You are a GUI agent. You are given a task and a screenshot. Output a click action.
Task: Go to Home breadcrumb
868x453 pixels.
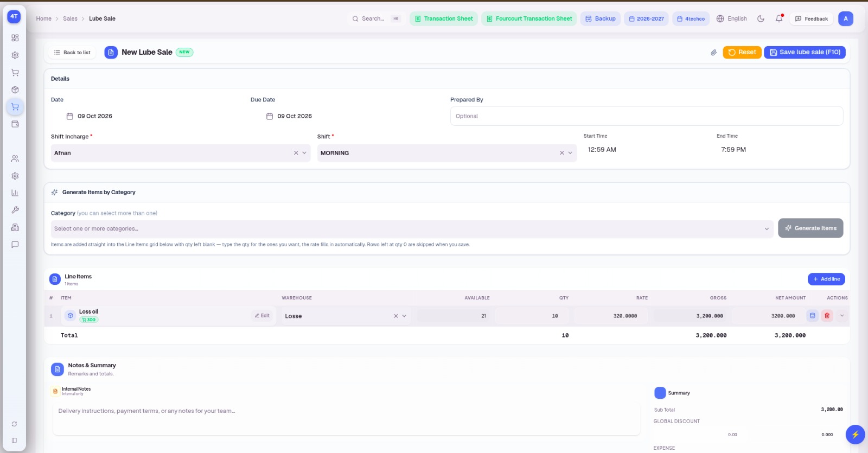tap(44, 18)
